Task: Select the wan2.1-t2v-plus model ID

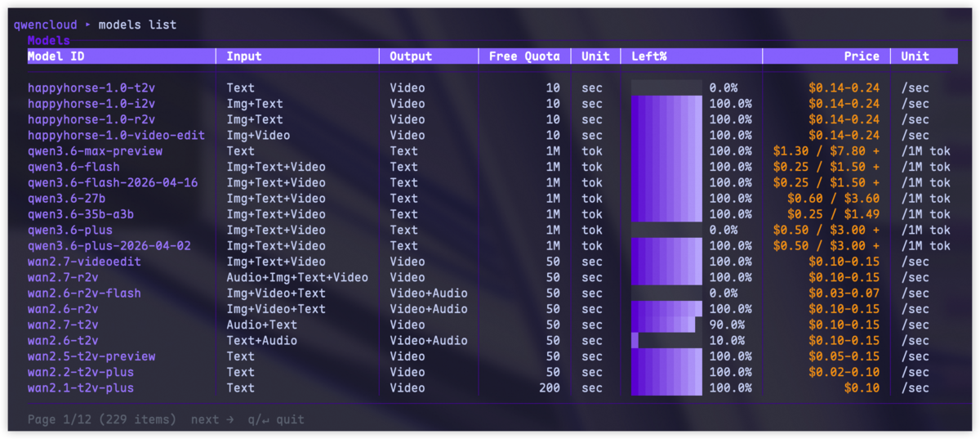Action: (x=81, y=387)
